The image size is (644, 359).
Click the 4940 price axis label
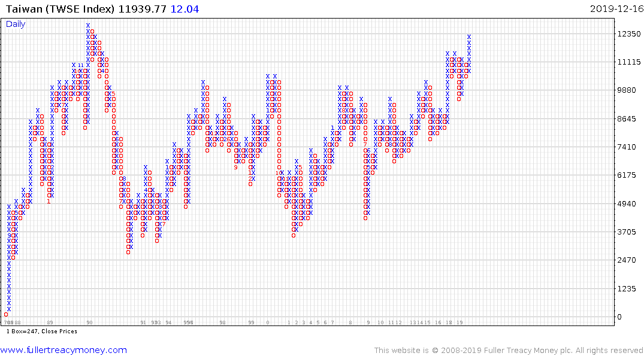point(627,203)
